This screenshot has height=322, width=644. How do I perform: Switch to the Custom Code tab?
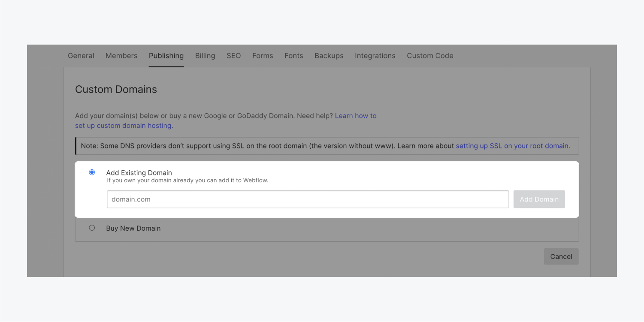pos(430,56)
